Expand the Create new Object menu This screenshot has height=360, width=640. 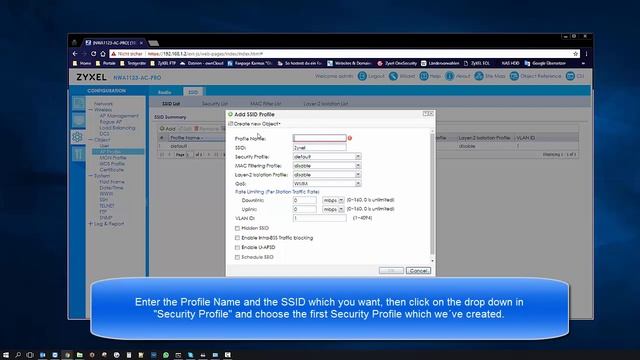click(x=254, y=124)
